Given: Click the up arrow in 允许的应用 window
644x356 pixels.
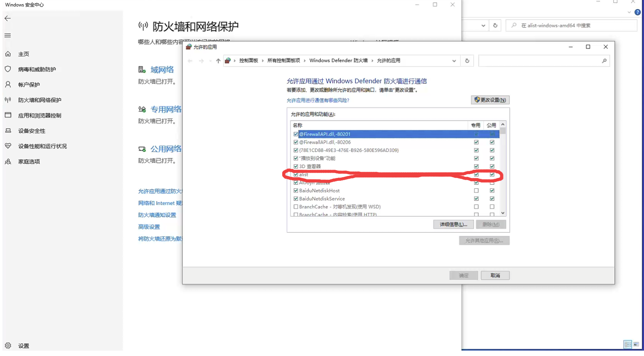Looking at the screenshot, I should pos(218,61).
